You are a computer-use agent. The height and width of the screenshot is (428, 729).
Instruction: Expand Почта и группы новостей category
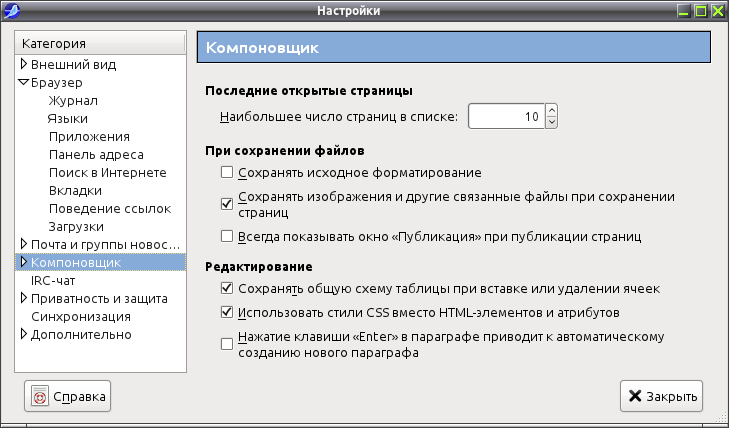24,244
